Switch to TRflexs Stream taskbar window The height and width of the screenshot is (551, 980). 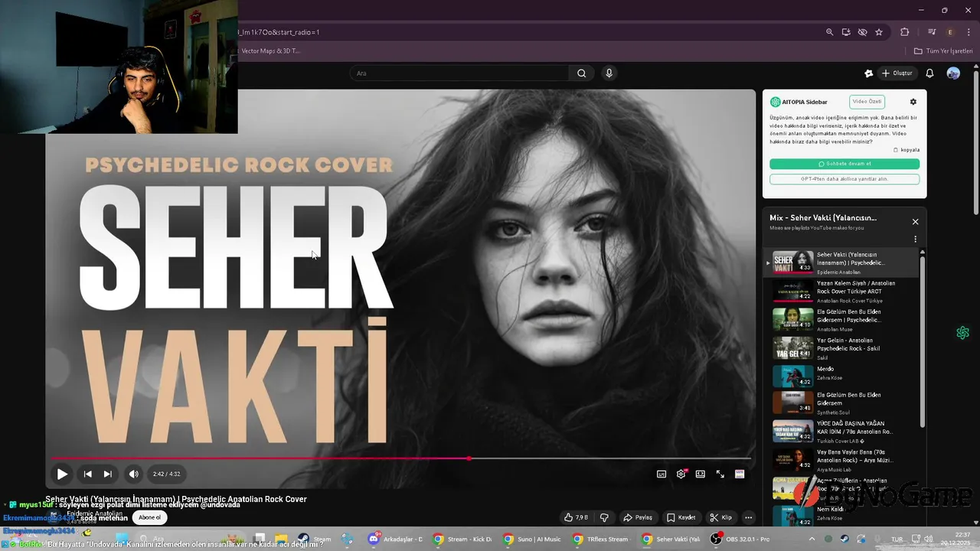pos(603,540)
